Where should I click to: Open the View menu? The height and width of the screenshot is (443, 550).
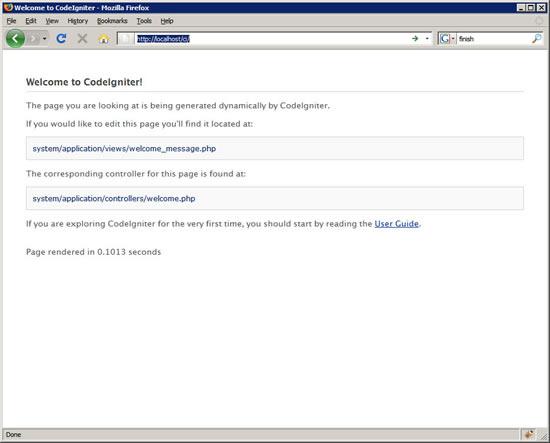[52, 21]
